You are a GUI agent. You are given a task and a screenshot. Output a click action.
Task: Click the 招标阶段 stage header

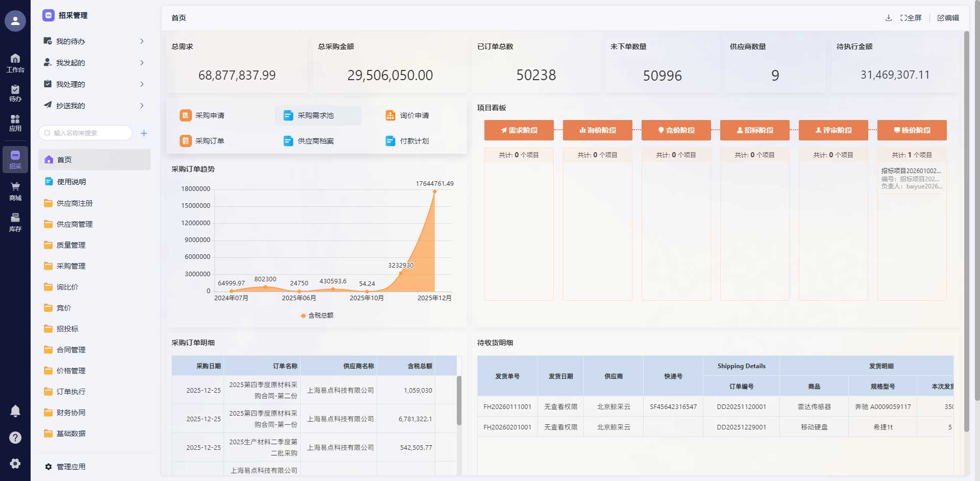(x=754, y=130)
